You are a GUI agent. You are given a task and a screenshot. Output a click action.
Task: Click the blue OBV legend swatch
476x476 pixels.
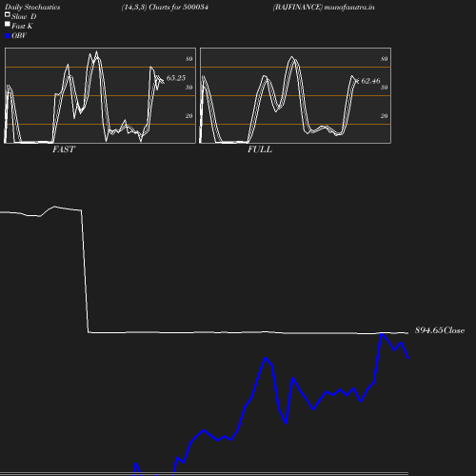(x=8, y=36)
